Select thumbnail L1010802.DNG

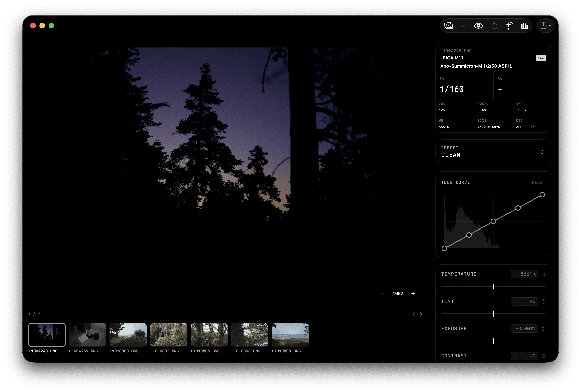pyautogui.click(x=168, y=335)
